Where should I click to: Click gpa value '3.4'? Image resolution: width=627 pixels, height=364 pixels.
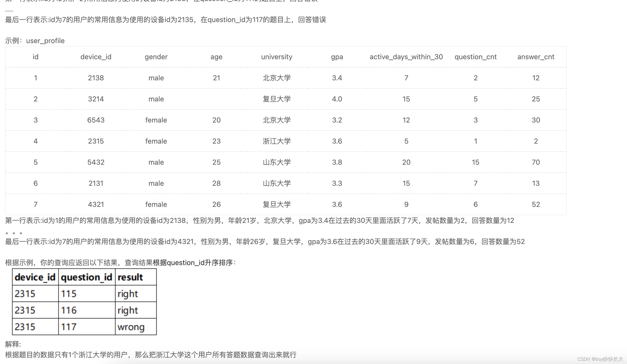click(x=337, y=78)
